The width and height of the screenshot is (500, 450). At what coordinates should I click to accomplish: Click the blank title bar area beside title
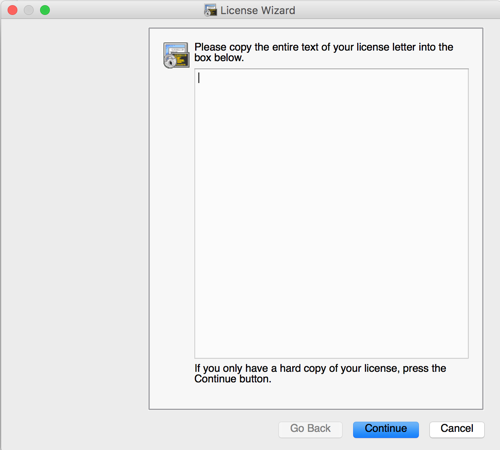[x=397, y=10]
